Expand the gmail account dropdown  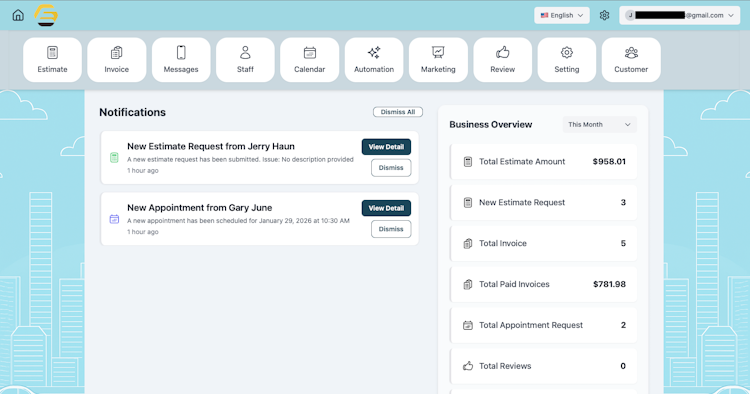click(x=680, y=15)
